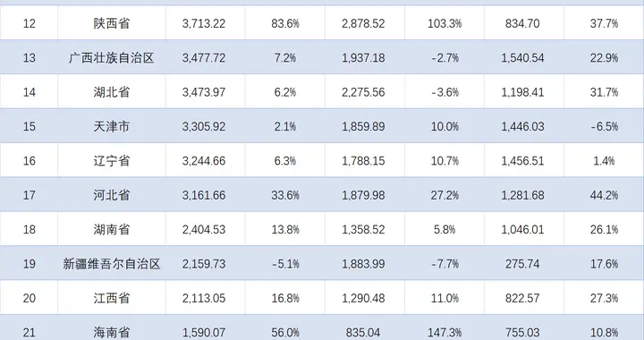Screen dimensions: 644x340
Task: Click 天津市 in the table
Action: [111, 126]
